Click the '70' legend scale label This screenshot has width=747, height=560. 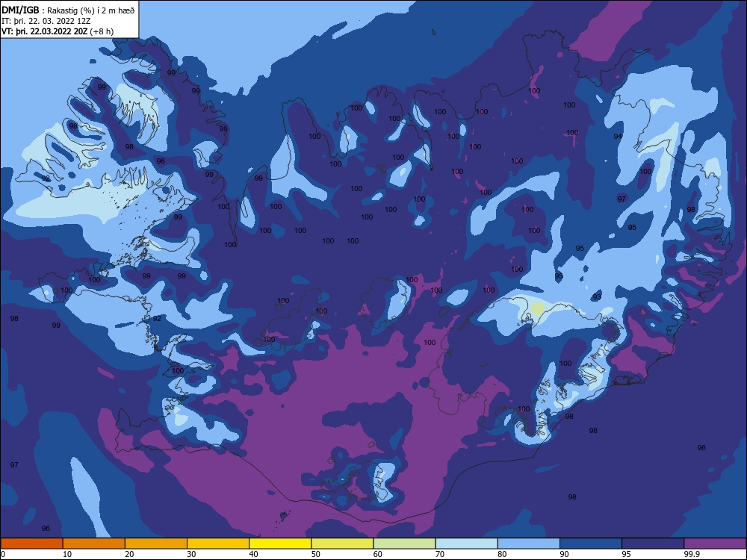[440, 554]
